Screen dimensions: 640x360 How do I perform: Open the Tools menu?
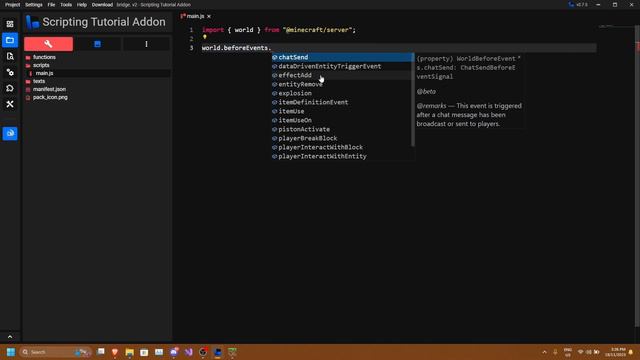[x=66, y=5]
